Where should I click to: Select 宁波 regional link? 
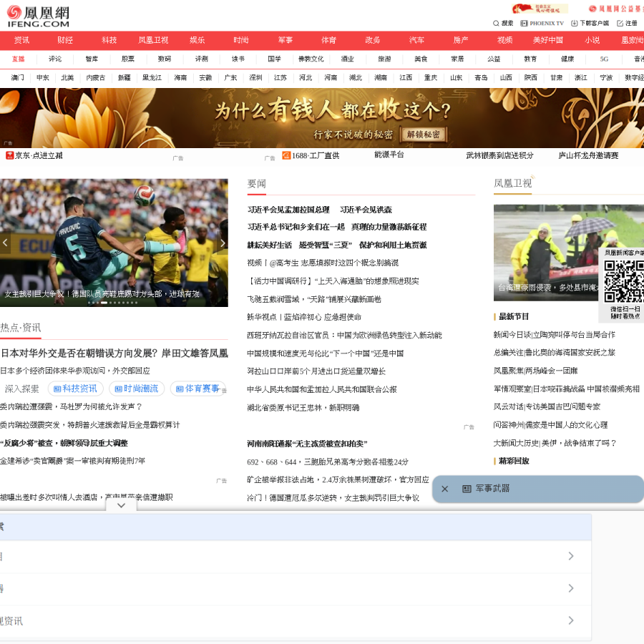[x=606, y=77]
